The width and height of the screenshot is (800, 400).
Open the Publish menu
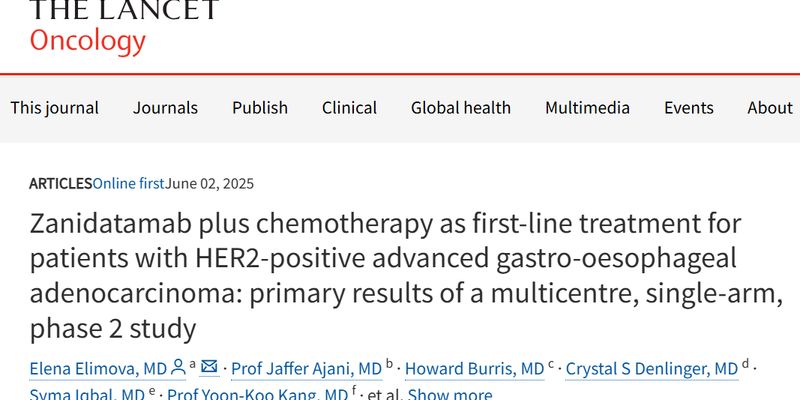pyautogui.click(x=260, y=108)
